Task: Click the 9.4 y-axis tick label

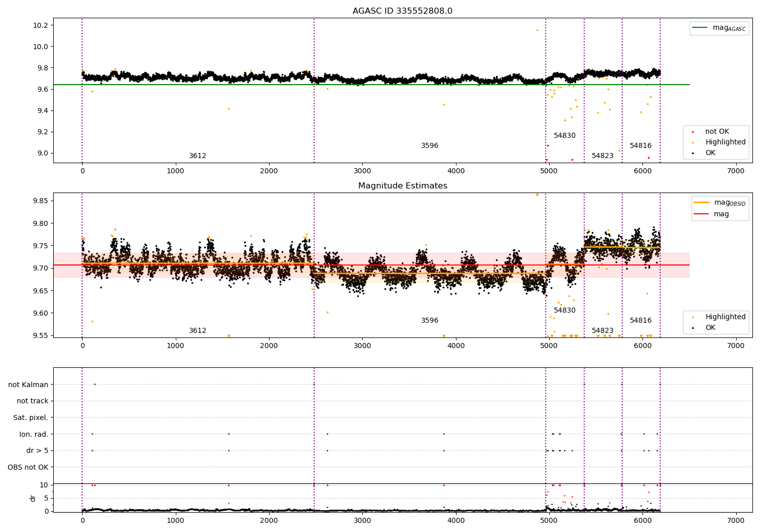Action: pyautogui.click(x=42, y=111)
